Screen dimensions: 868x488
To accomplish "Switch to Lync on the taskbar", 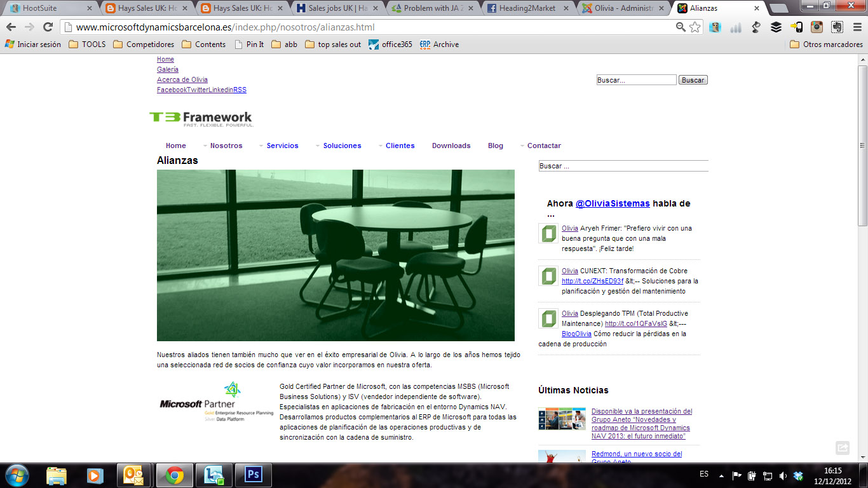I will pyautogui.click(x=214, y=475).
